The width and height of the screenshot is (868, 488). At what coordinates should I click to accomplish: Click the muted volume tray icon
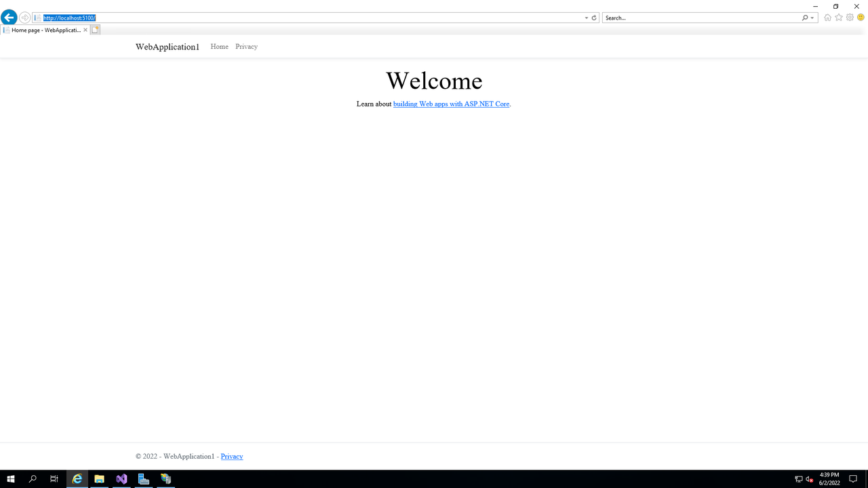[809, 479]
